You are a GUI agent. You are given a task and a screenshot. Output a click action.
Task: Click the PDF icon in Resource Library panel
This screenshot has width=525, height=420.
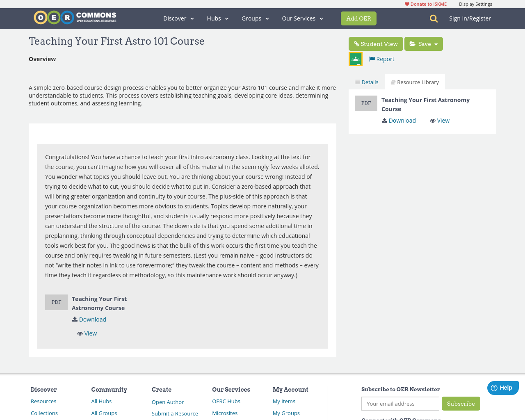pyautogui.click(x=366, y=103)
